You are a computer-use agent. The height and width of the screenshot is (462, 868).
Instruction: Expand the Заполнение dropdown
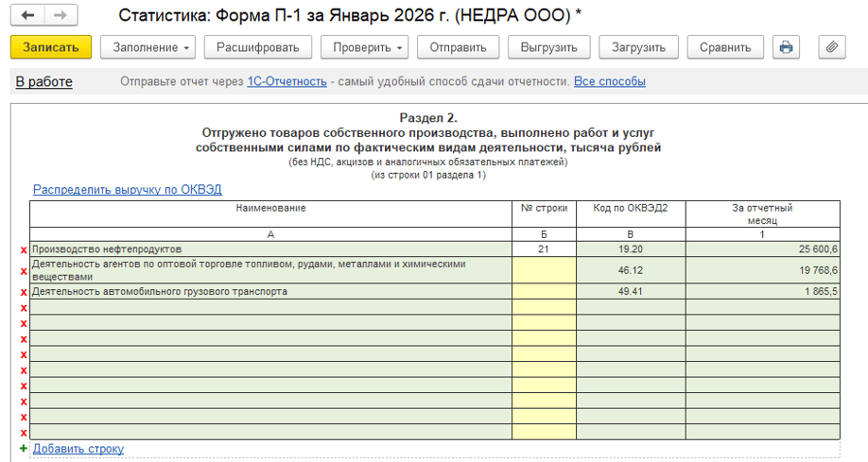[x=151, y=47]
